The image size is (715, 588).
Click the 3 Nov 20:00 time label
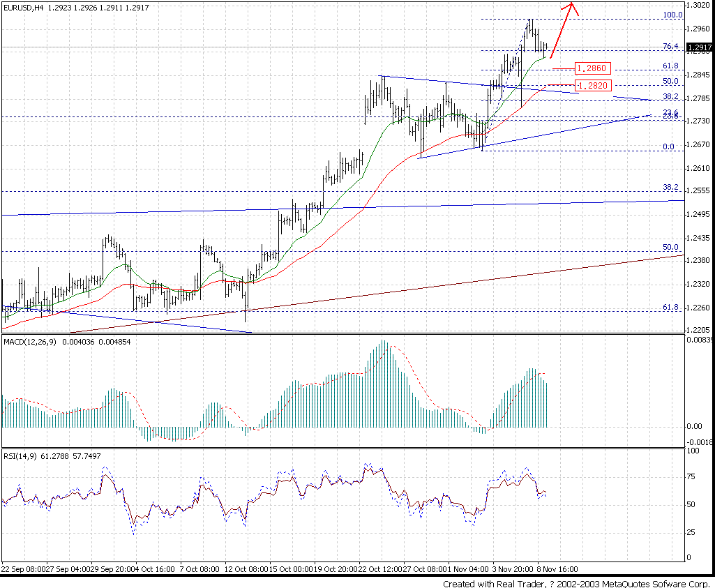click(513, 569)
